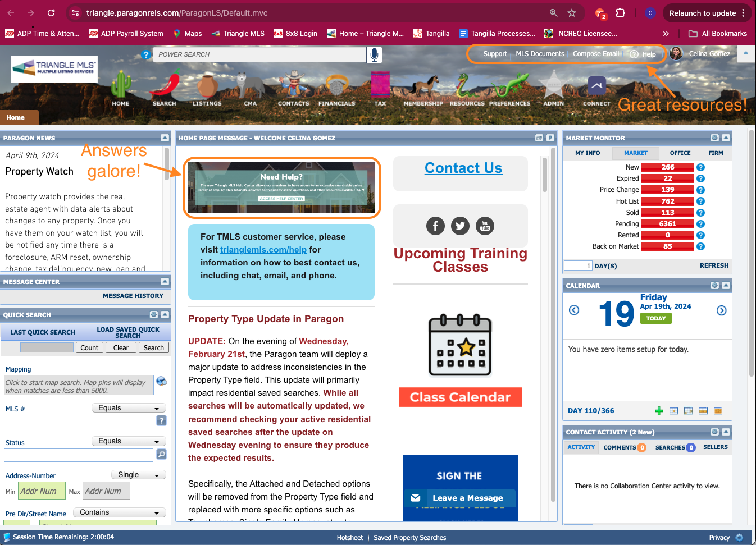Image resolution: width=756 pixels, height=545 pixels.
Task: Click help icon next to New count
Action: pyautogui.click(x=700, y=167)
